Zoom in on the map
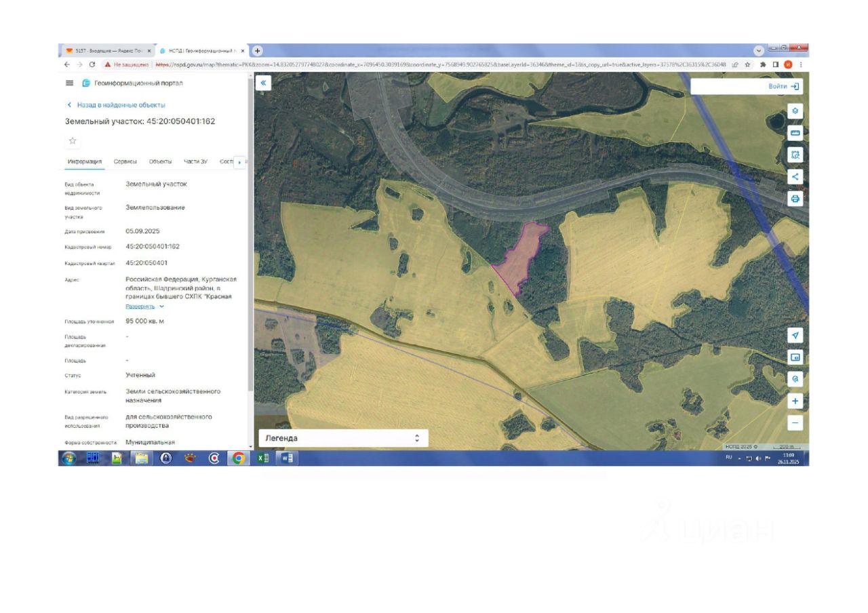 (x=795, y=401)
